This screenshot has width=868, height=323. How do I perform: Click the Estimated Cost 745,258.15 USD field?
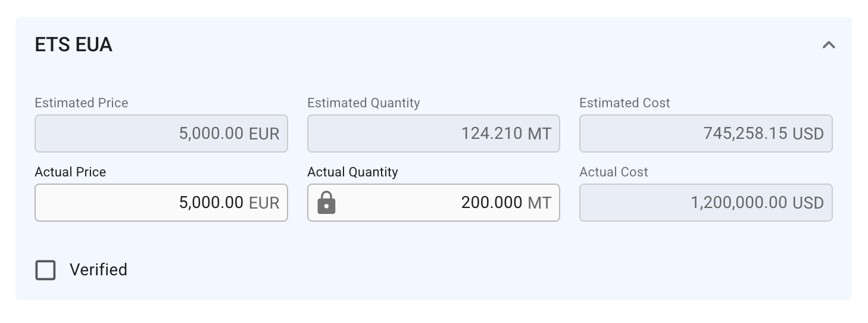coord(706,133)
